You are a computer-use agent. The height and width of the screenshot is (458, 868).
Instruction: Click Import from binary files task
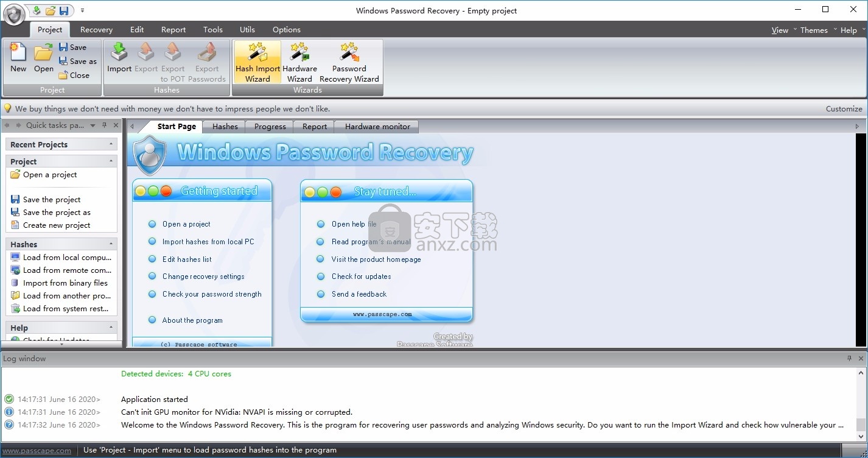pos(59,283)
